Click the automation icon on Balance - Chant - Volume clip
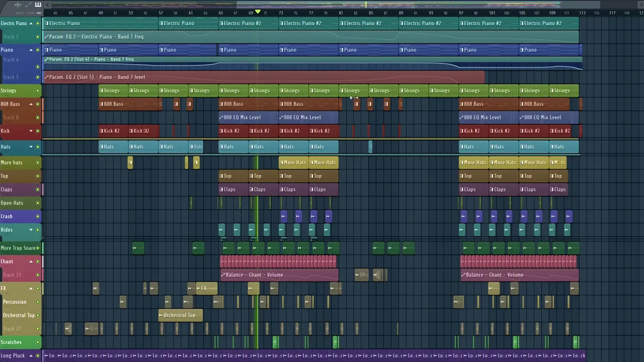The image size is (644, 362). tap(223, 275)
